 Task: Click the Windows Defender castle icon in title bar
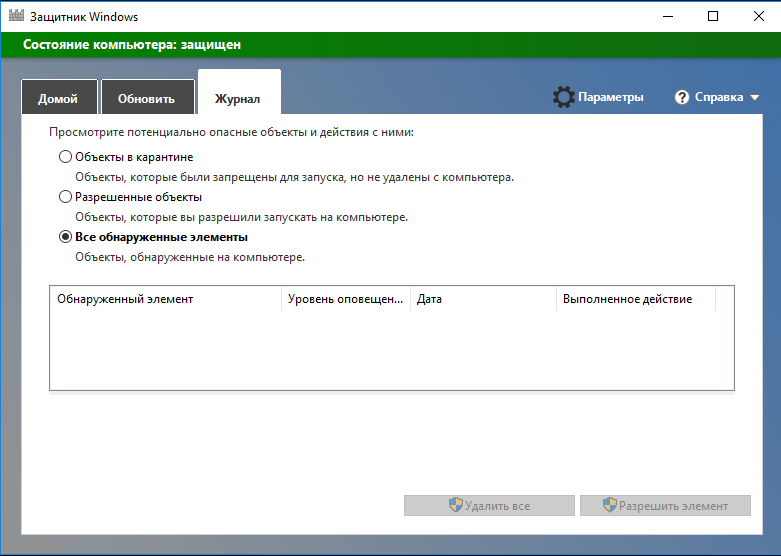coord(16,15)
